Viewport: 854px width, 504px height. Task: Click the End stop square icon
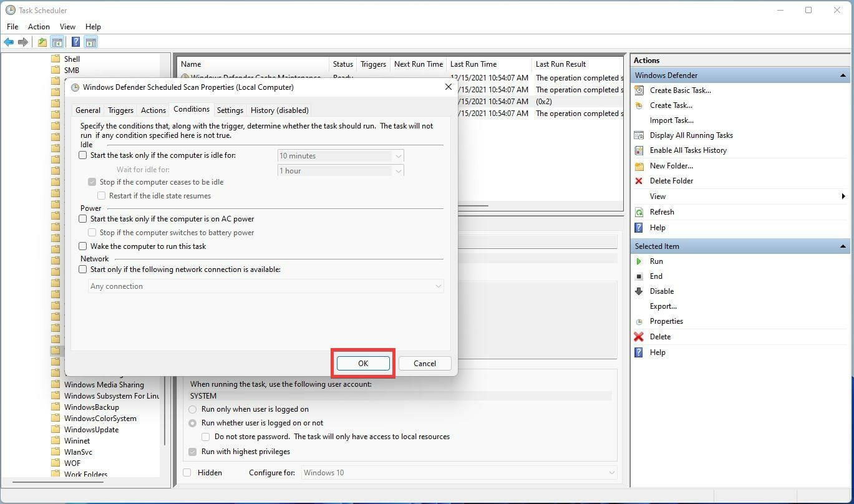(x=639, y=276)
